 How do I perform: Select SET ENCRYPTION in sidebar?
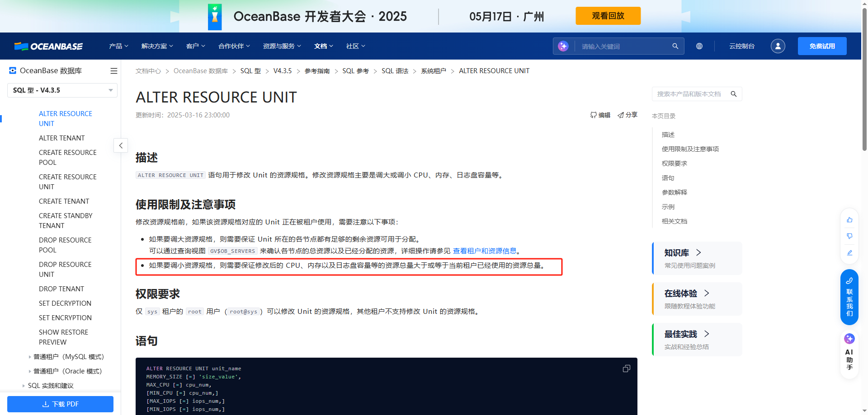tap(66, 318)
